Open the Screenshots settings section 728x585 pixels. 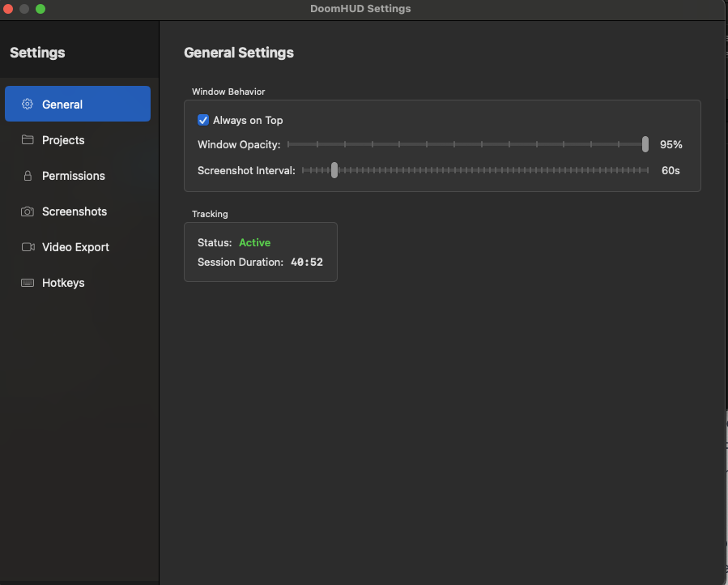point(78,211)
